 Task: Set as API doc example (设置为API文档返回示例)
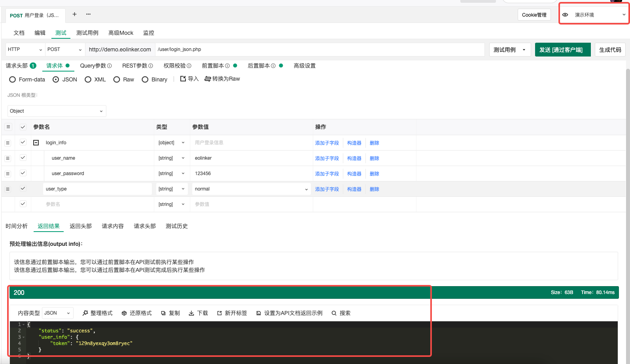tap(289, 313)
